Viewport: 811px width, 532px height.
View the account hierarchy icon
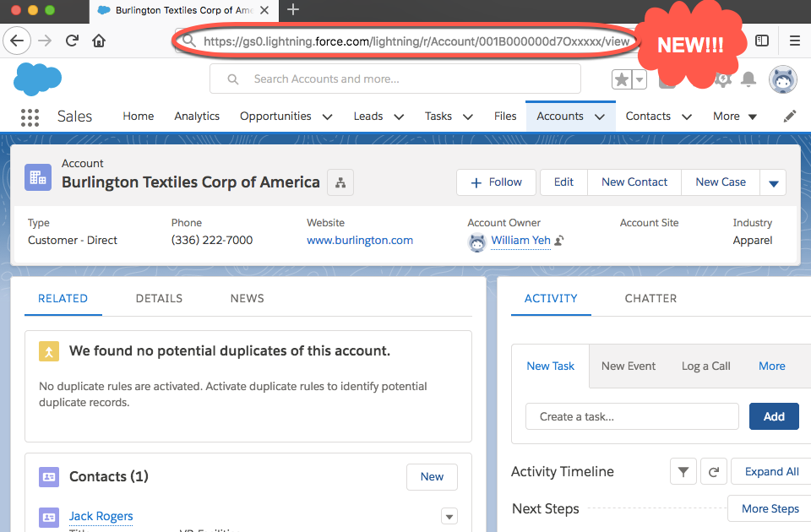point(340,182)
